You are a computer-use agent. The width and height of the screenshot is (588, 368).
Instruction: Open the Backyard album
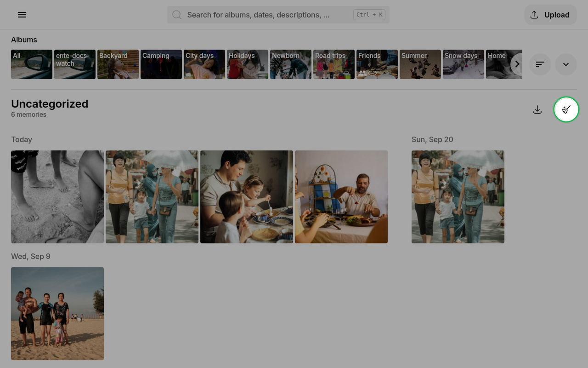118,64
